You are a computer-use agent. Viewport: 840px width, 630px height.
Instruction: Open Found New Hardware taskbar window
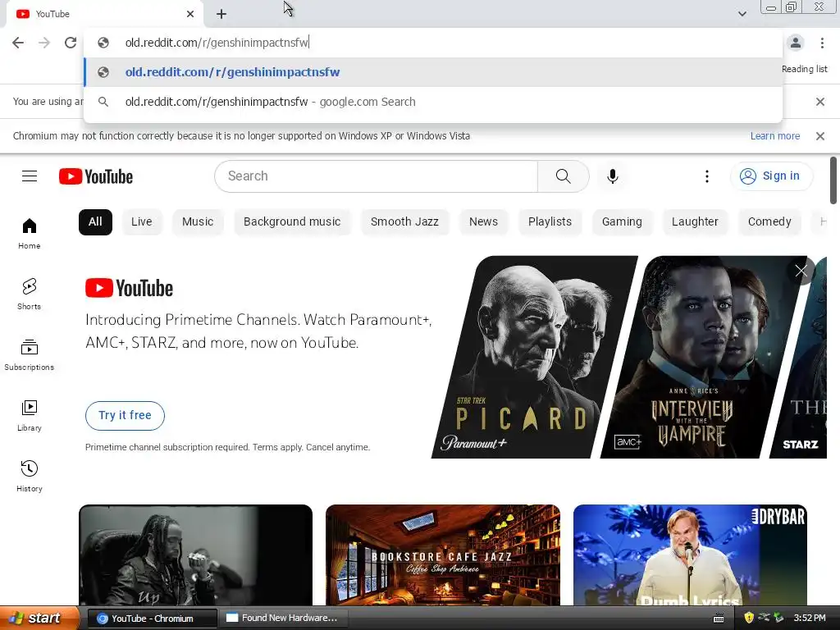point(284,619)
